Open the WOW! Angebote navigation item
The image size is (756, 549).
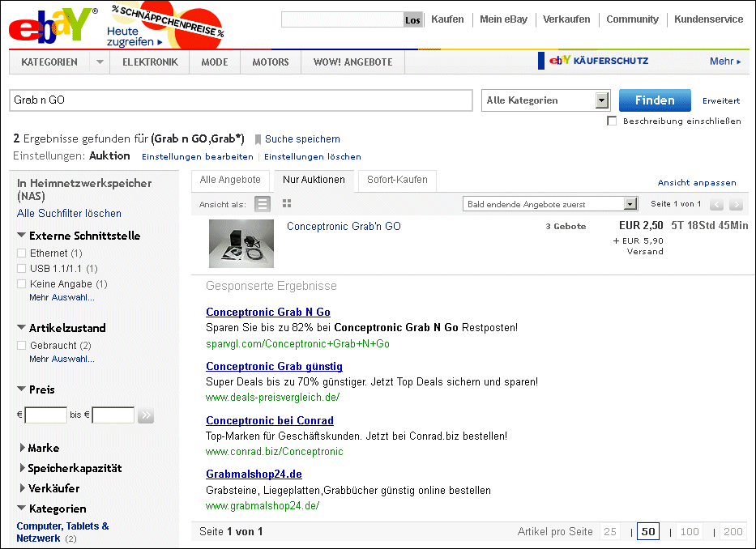[x=353, y=62]
